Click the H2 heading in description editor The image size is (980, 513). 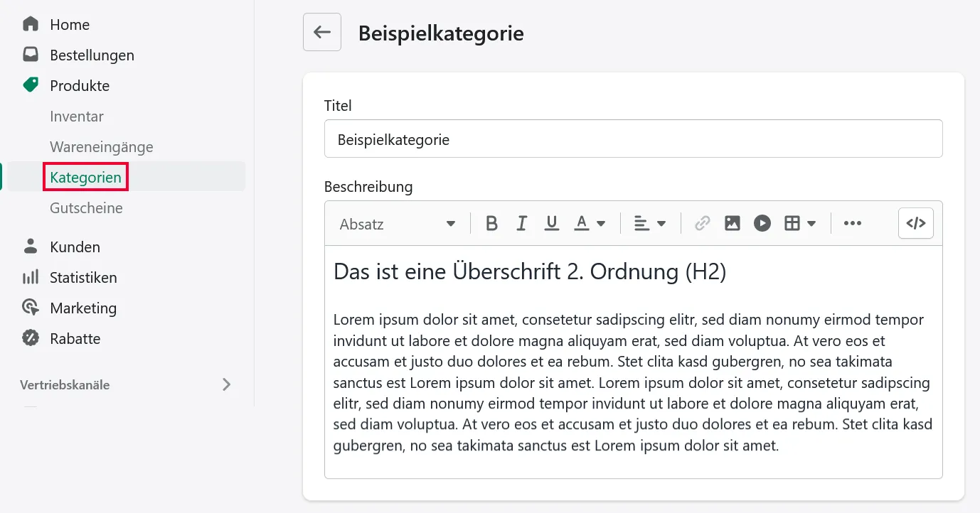coord(530,271)
